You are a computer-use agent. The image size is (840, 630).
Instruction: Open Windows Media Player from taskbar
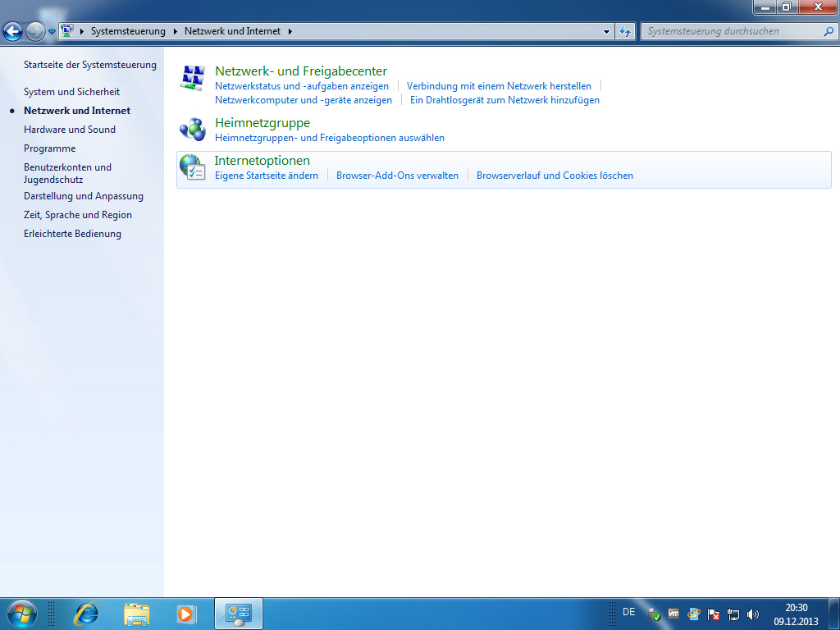click(187, 614)
